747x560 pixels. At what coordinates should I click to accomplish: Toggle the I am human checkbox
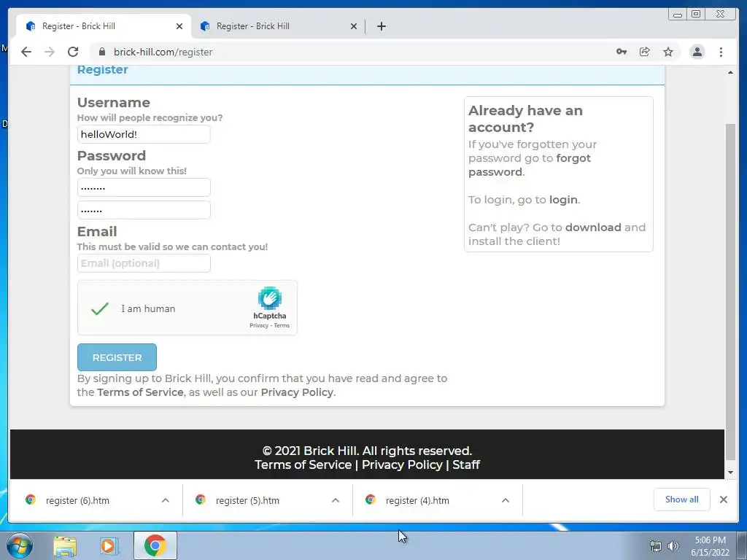click(x=99, y=308)
